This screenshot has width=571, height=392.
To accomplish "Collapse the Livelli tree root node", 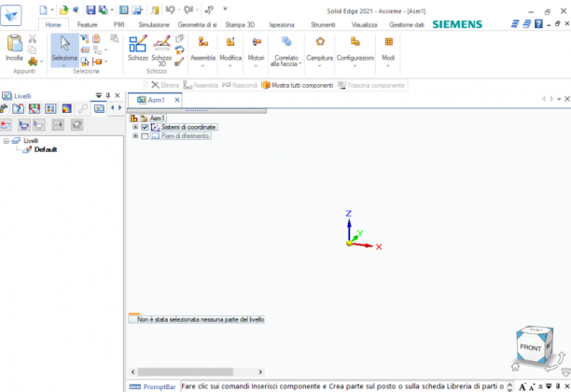I will [x=6, y=141].
